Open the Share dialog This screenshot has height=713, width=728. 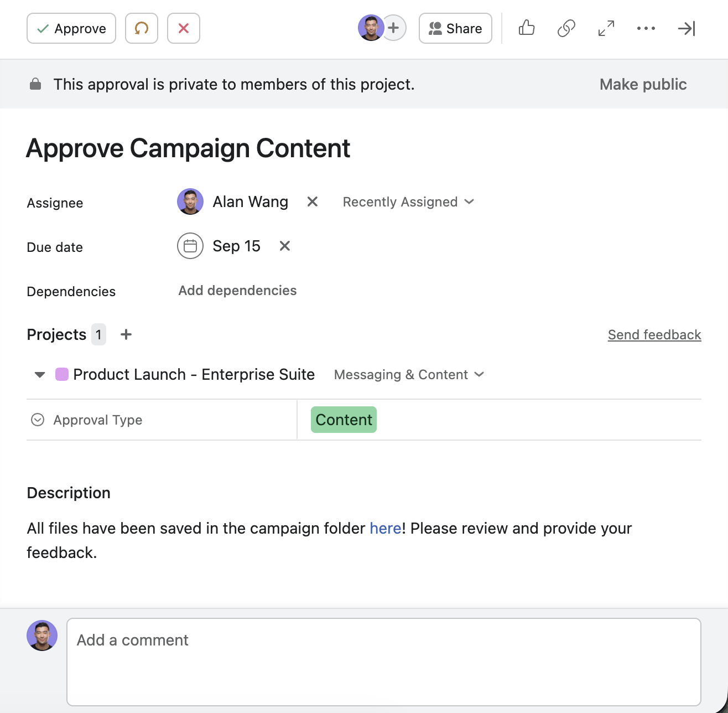pos(455,28)
